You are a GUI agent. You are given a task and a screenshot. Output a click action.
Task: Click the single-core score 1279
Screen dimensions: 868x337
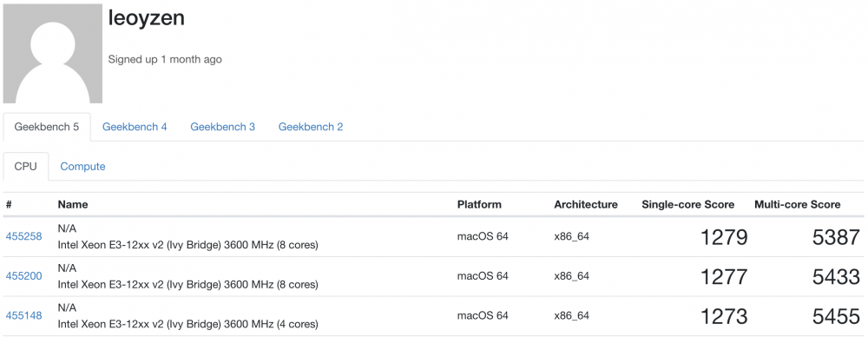[724, 237]
